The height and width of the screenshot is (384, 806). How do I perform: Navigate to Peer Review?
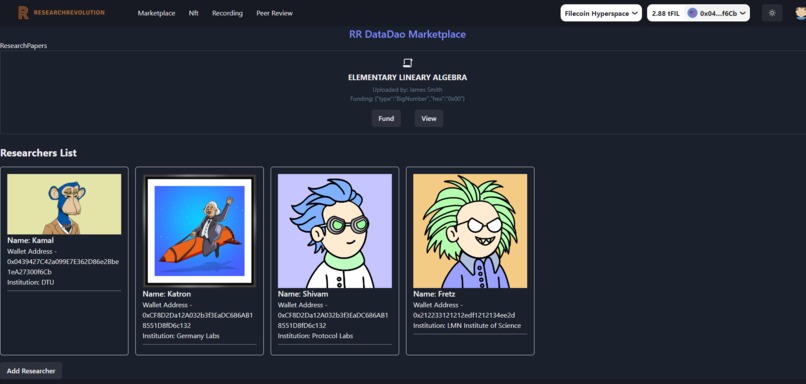click(x=274, y=13)
